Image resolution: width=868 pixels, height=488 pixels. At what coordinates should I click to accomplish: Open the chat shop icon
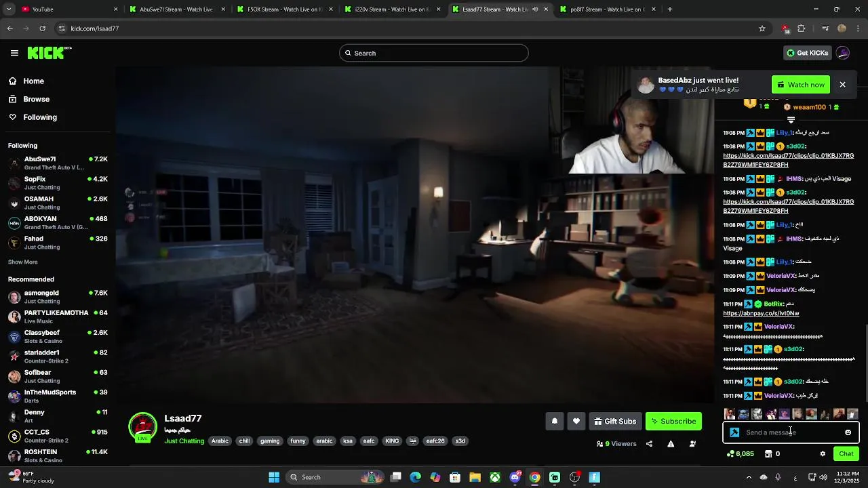[x=768, y=454]
